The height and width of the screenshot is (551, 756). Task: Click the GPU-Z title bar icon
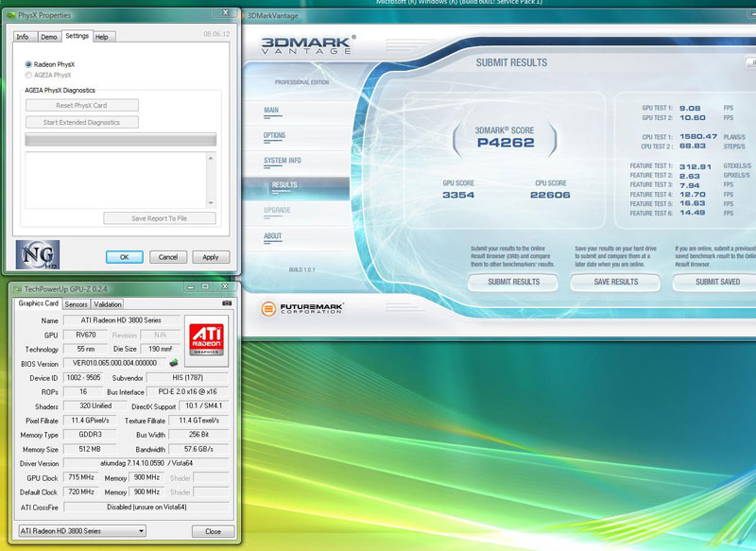(x=18, y=289)
